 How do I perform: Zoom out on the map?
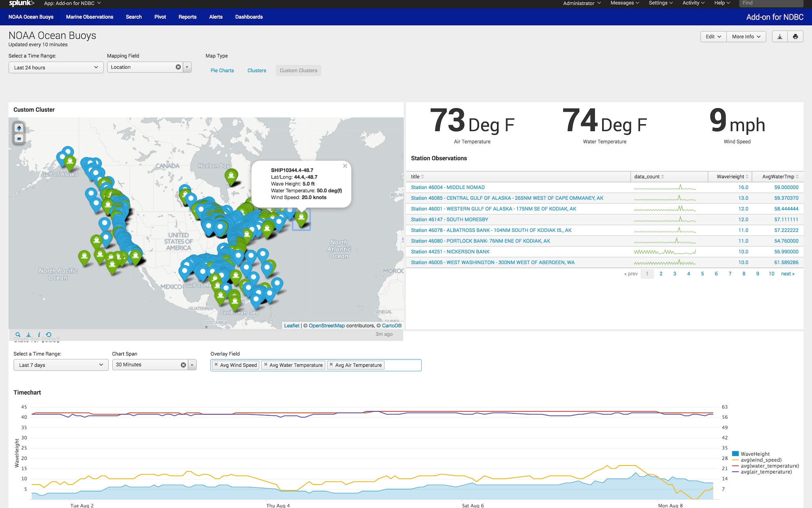[19, 139]
